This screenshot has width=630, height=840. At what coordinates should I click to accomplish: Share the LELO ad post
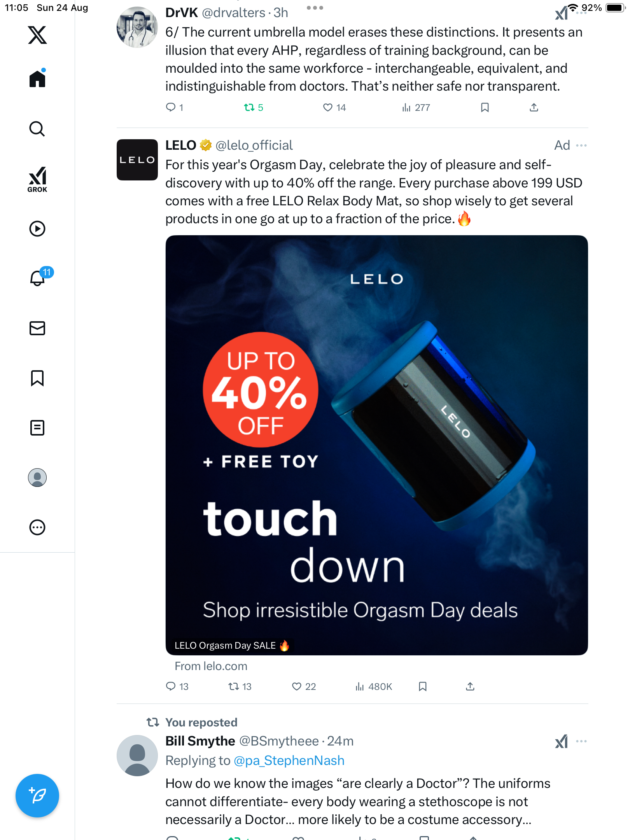pos(470,686)
